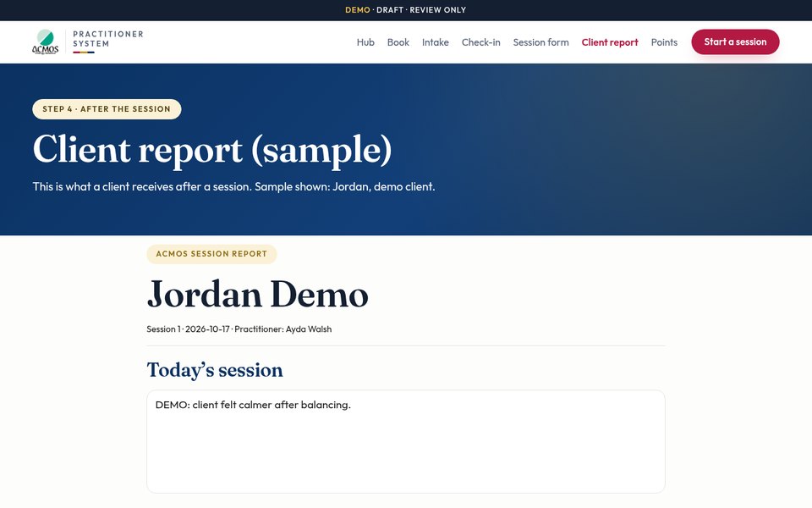Select the Client report nav item

point(610,42)
